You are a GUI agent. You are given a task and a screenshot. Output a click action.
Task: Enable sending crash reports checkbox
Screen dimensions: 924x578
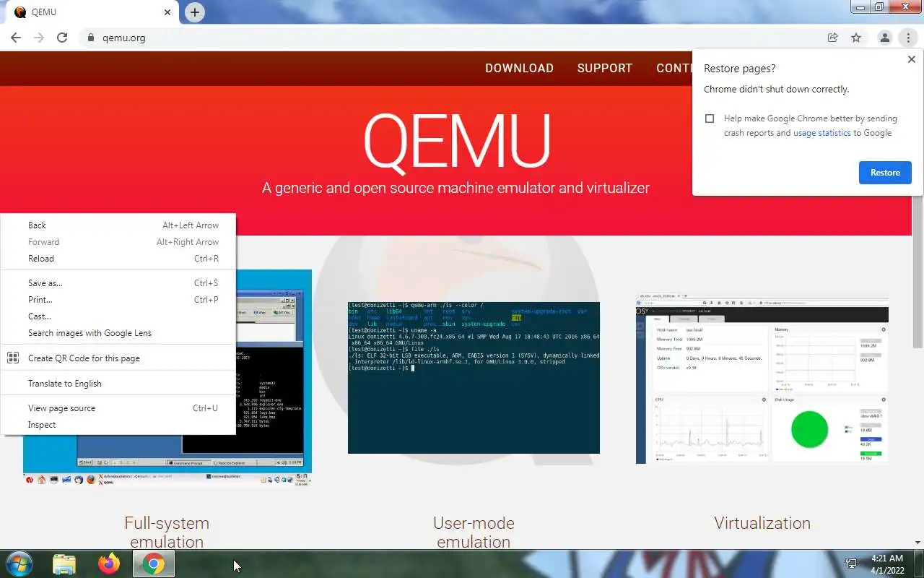(x=710, y=118)
